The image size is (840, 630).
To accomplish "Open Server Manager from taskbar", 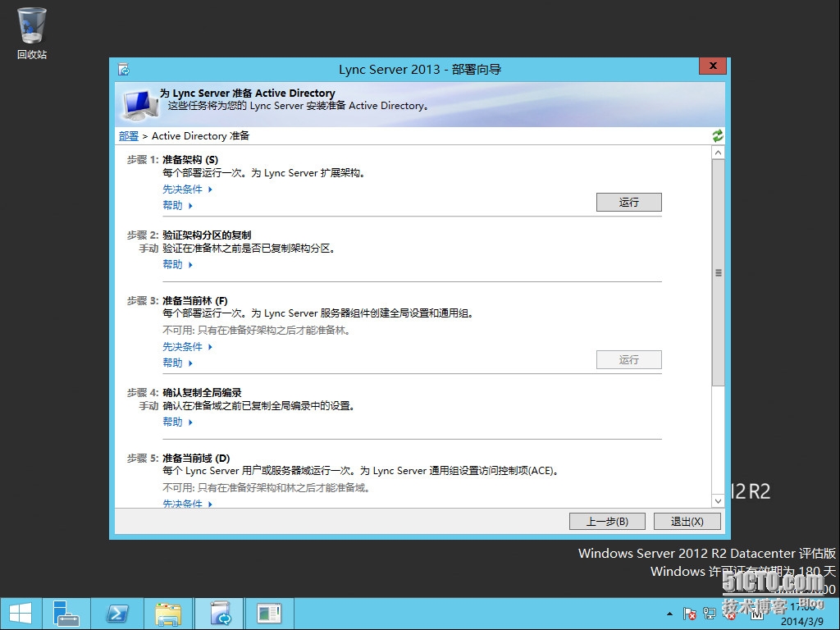I will tap(66, 614).
